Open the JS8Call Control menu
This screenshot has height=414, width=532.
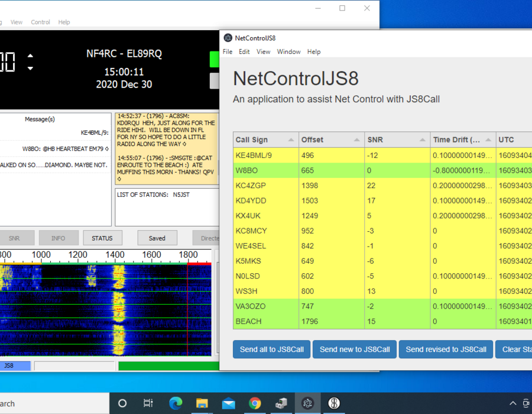click(40, 22)
